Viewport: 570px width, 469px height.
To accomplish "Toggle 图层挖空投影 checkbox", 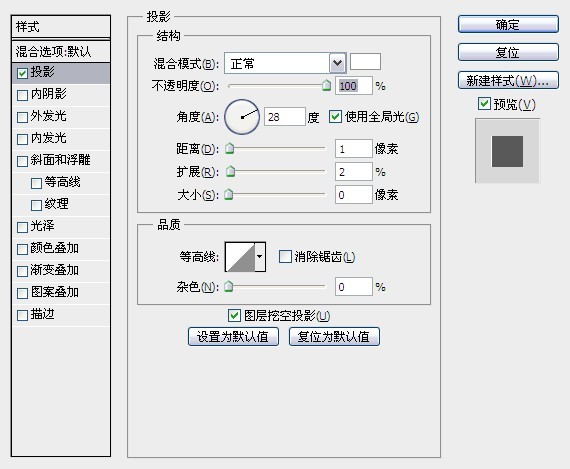I will click(234, 316).
